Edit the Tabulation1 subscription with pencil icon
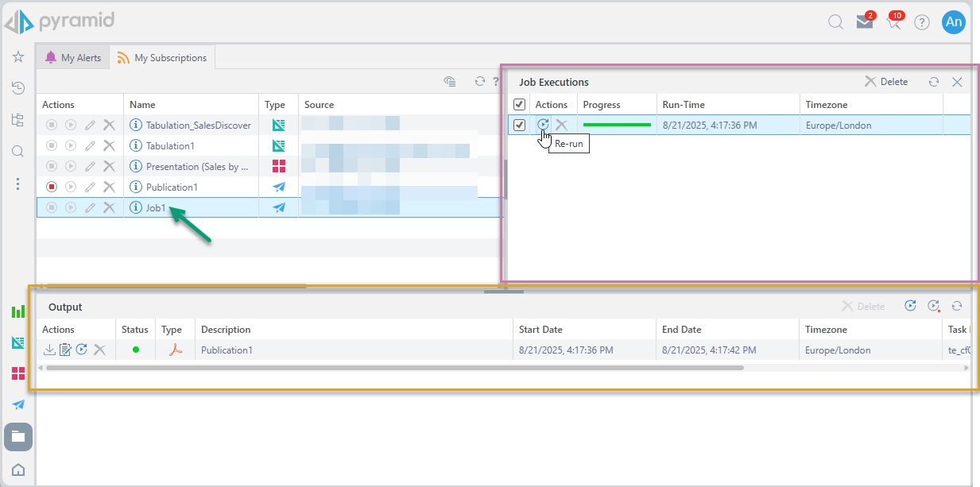This screenshot has width=980, height=487. tap(90, 146)
